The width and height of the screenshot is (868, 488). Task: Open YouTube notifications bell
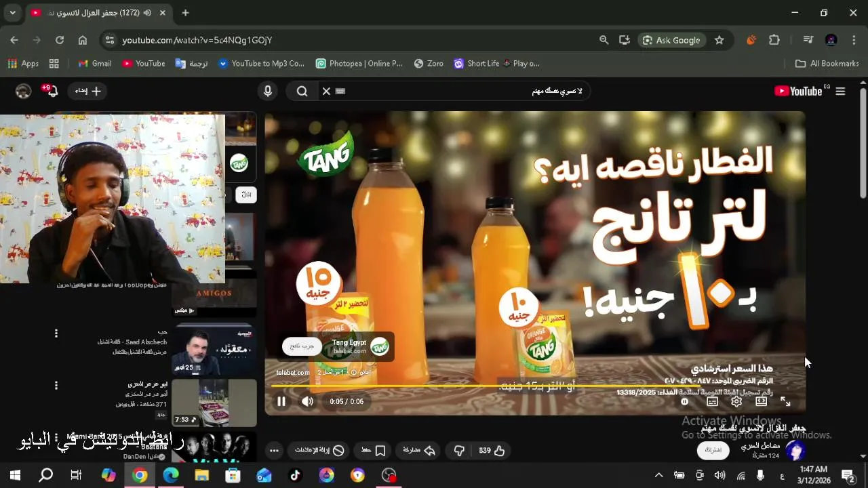pos(51,91)
